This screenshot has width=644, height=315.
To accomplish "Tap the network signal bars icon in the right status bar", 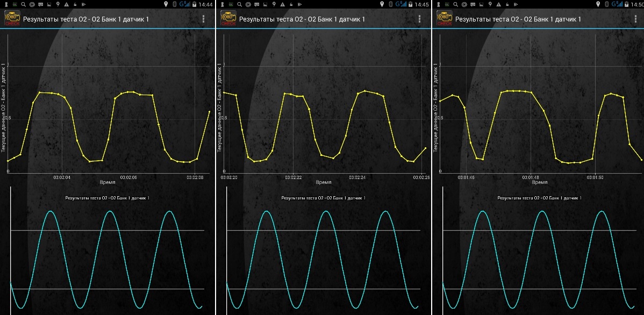I will click(619, 4).
